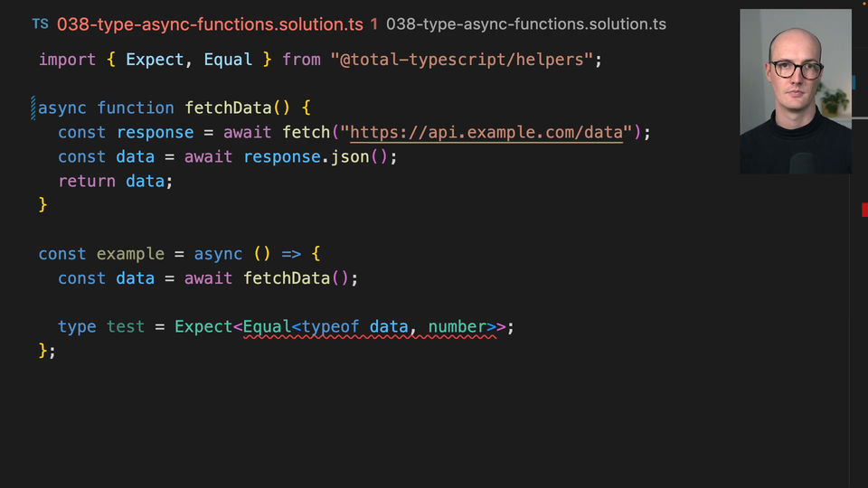Click the TS file icon in the tab
The width and height of the screenshot is (868, 488).
(40, 24)
